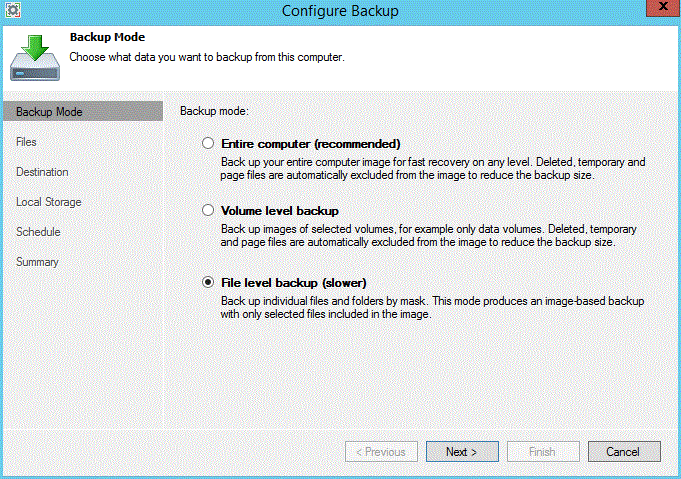
Task: Choose the Volume level backup radio option
Action: [208, 211]
